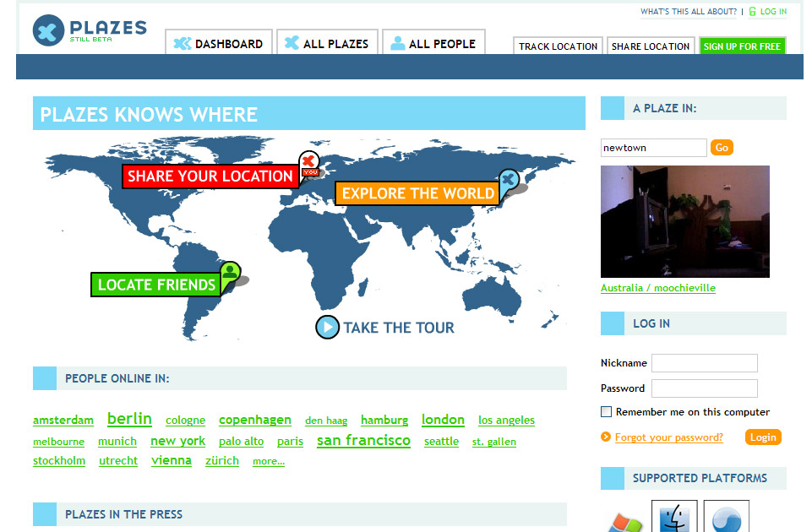
Task: Open the hamburg city link
Action: pos(384,420)
